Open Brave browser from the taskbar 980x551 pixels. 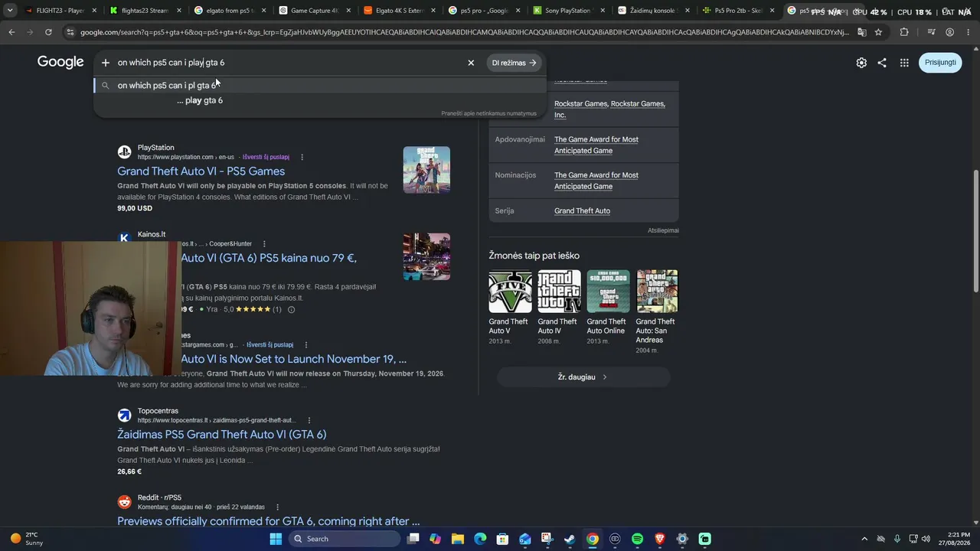point(660,539)
